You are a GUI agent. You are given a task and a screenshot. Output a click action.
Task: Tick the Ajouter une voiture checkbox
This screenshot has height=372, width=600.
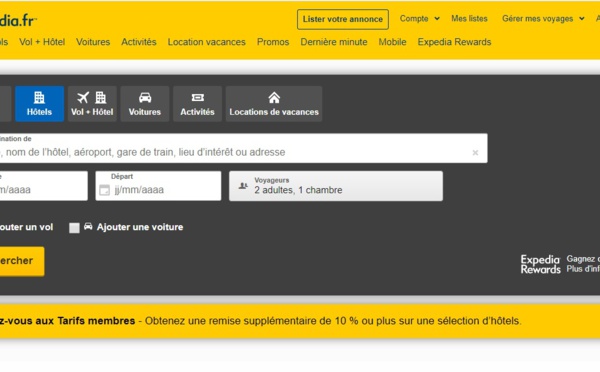[x=74, y=228]
